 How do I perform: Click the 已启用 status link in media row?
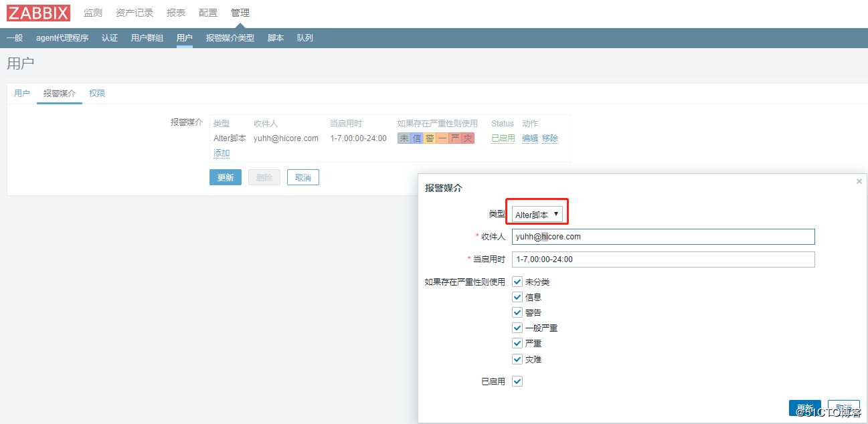point(503,138)
